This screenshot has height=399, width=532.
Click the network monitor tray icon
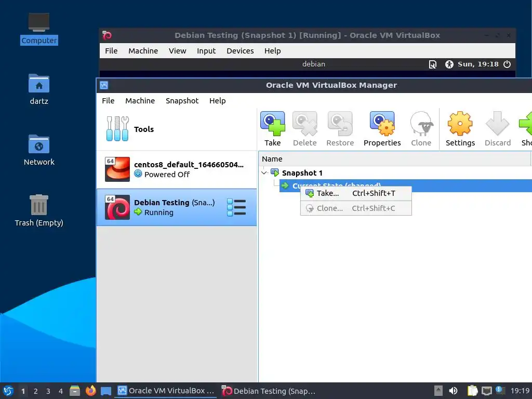(x=486, y=391)
